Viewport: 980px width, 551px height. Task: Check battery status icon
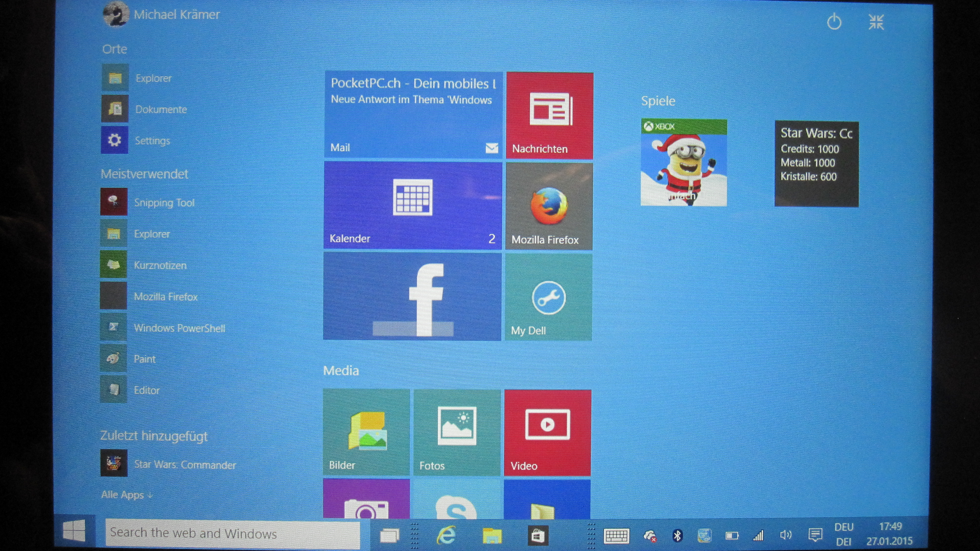click(732, 536)
